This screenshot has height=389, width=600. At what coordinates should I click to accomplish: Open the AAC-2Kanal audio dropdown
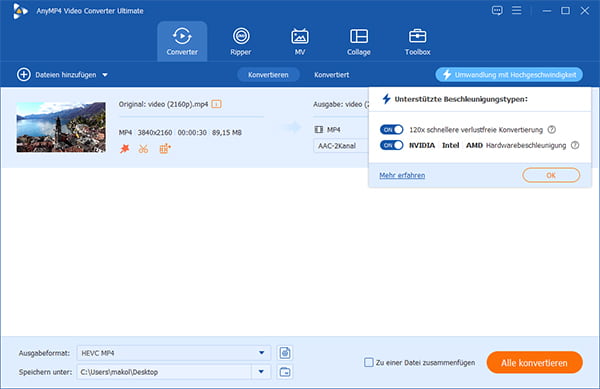coord(341,146)
